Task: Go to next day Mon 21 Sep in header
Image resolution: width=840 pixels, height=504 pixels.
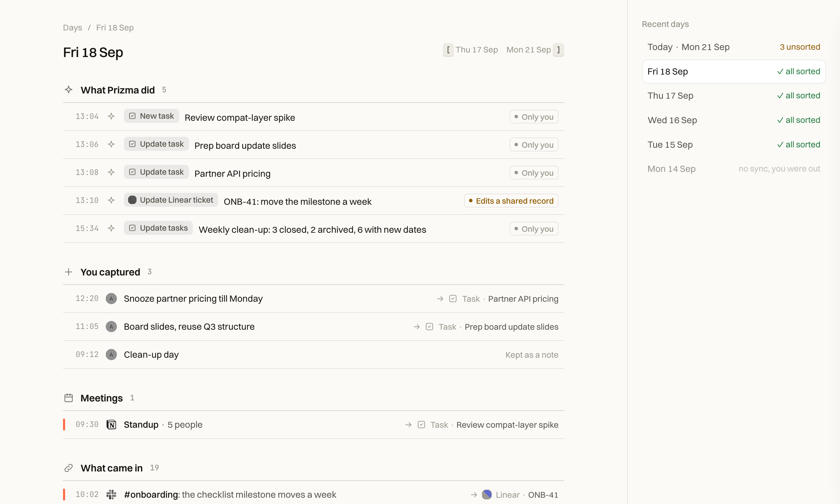Action: pos(528,50)
